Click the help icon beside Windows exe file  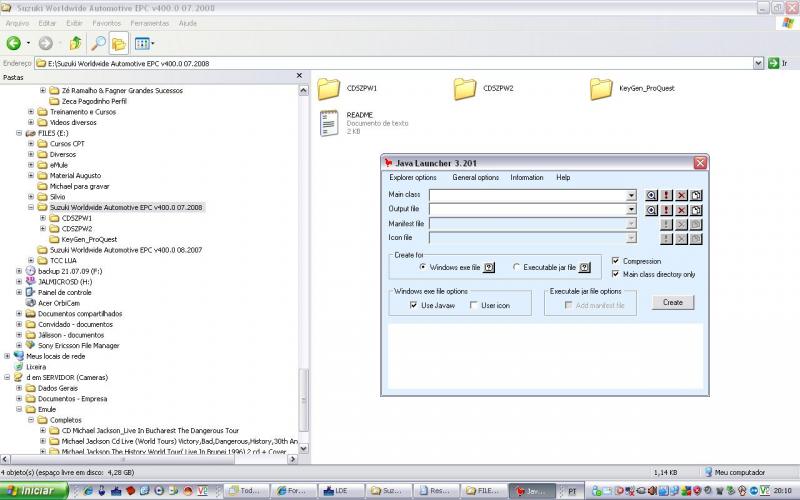click(489, 267)
